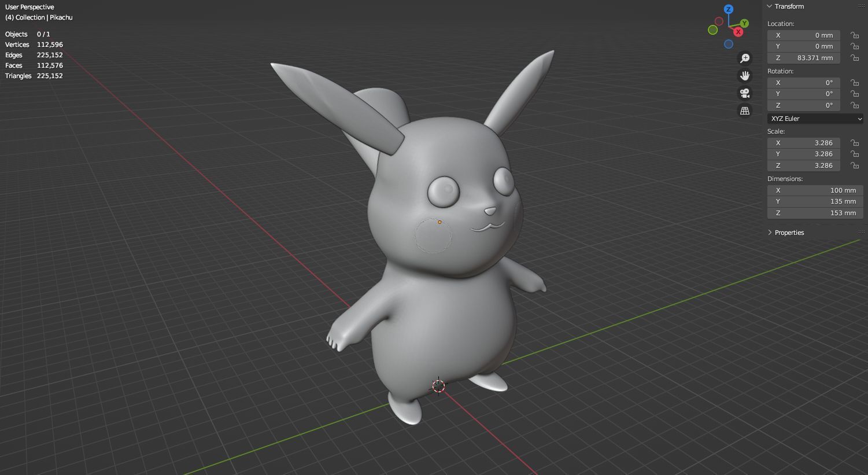Click the 'User Perspective' text
This screenshot has height=475, width=868.
[29, 7]
